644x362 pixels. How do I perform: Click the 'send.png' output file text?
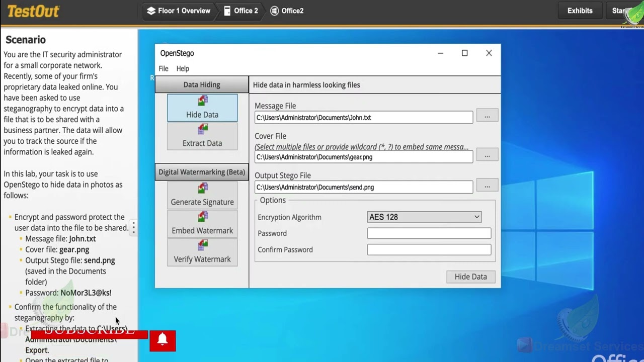99,260
